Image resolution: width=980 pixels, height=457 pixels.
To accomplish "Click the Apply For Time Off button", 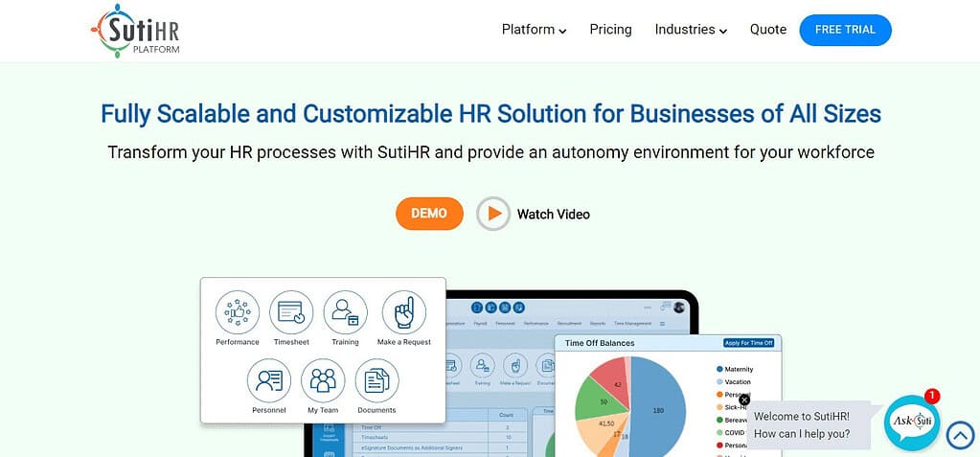I will click(749, 343).
